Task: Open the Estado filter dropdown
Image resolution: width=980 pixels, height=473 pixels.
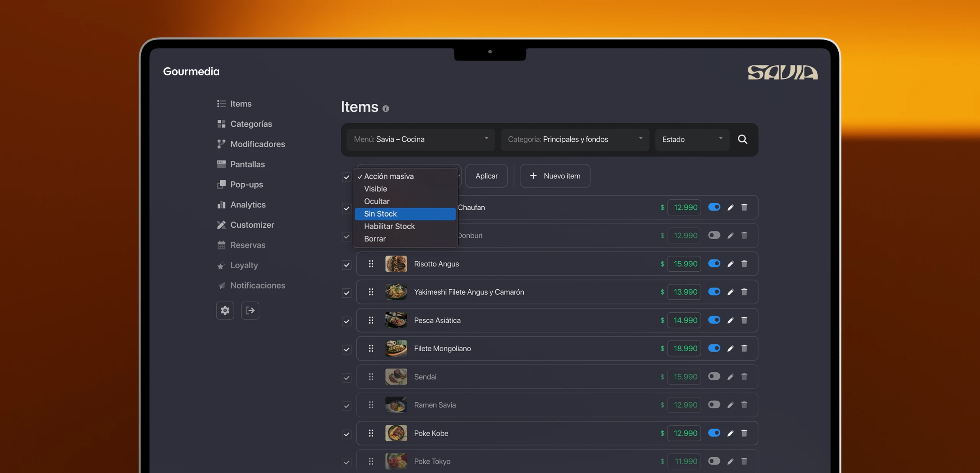Action: coord(692,139)
